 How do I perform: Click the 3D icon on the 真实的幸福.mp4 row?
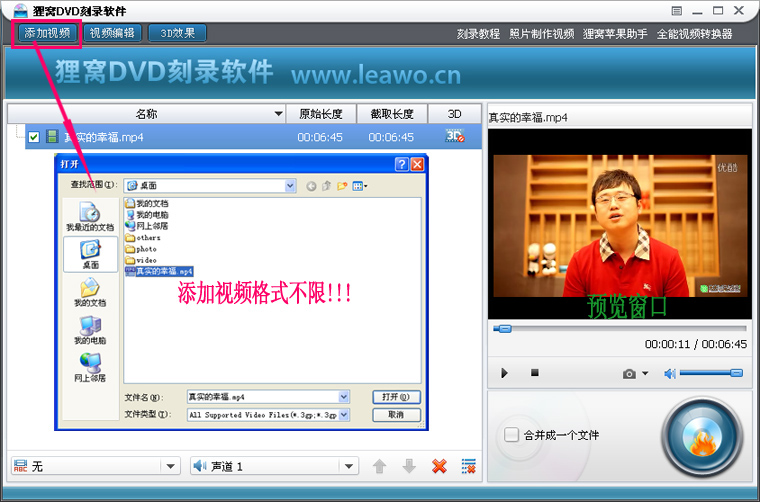pos(455,136)
